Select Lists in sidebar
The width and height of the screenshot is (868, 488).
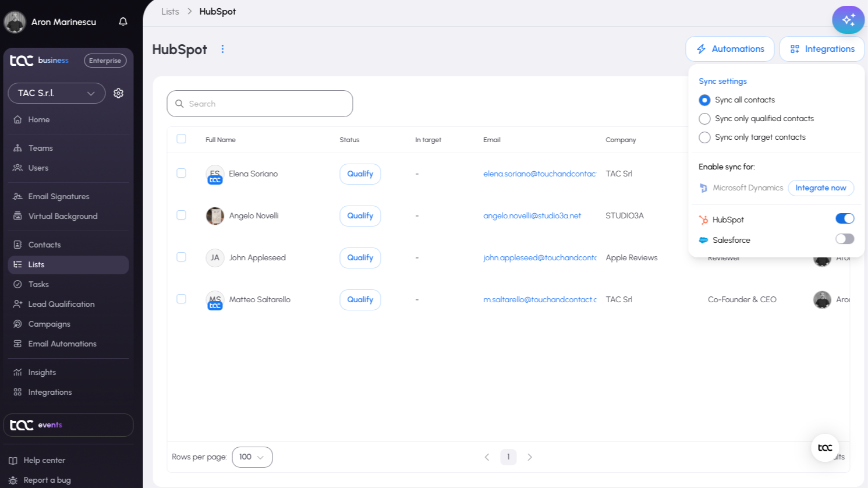pos(68,264)
